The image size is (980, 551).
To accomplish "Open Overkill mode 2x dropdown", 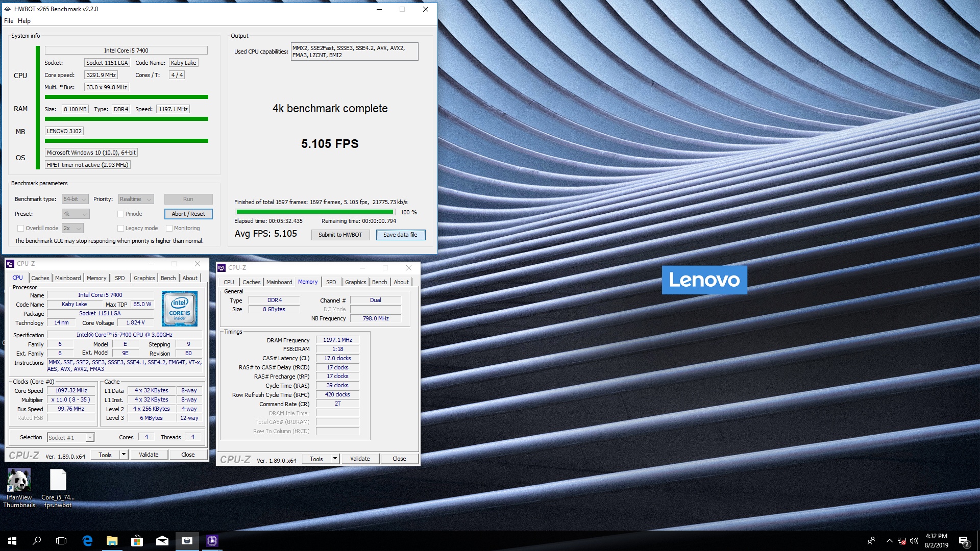I will [x=72, y=228].
